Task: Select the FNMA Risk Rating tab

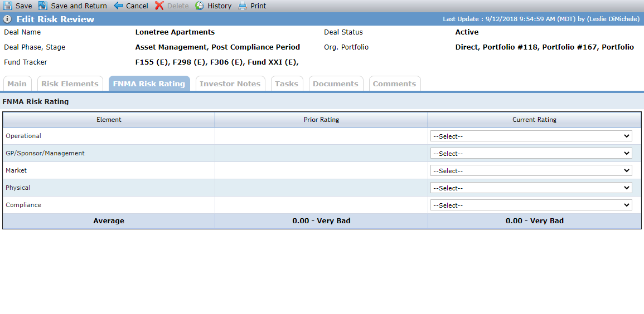Action: pos(149,84)
